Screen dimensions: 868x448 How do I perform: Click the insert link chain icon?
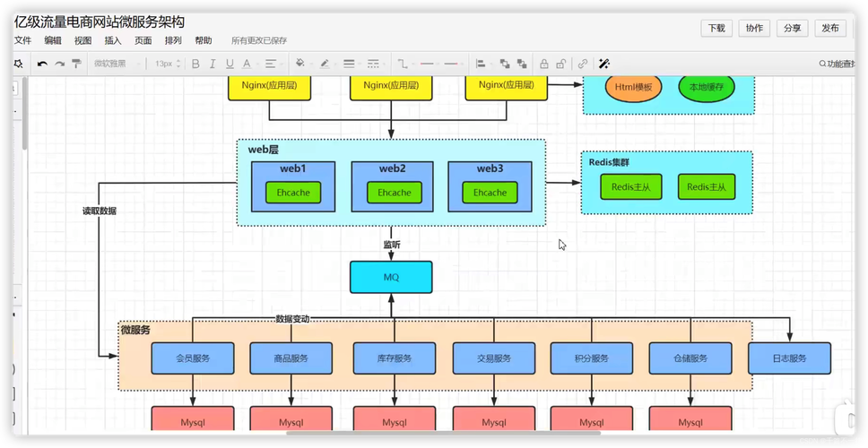click(x=582, y=65)
